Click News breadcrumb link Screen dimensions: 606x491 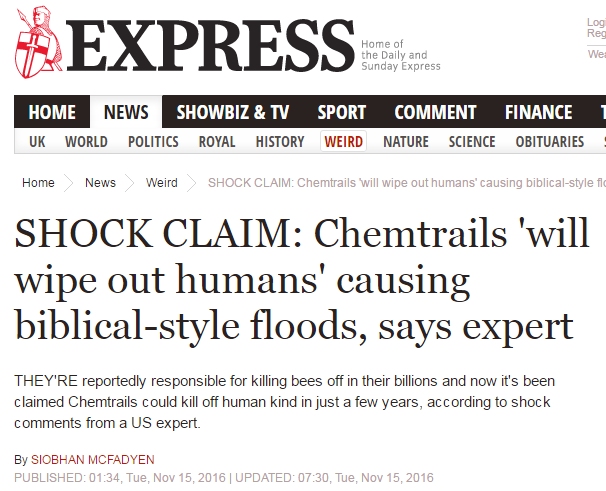click(x=100, y=182)
